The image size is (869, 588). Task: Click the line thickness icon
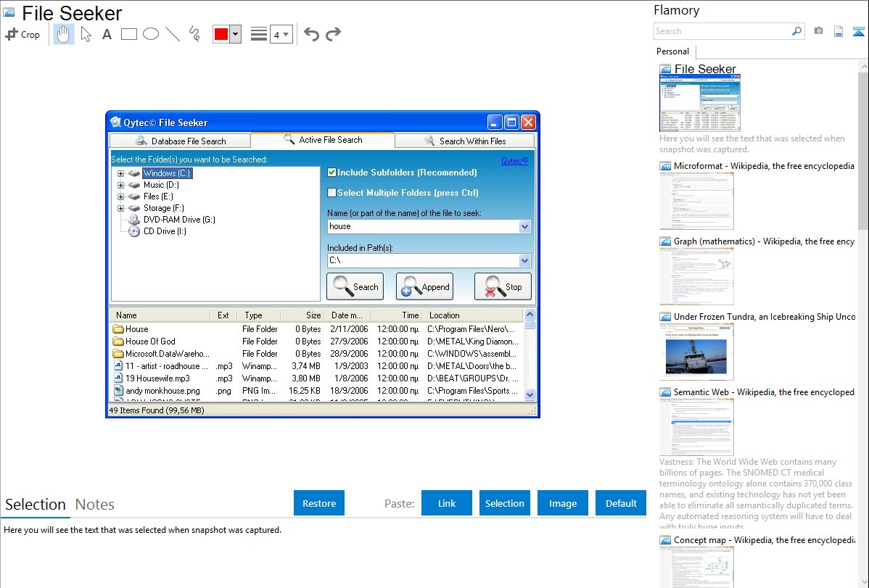259,34
